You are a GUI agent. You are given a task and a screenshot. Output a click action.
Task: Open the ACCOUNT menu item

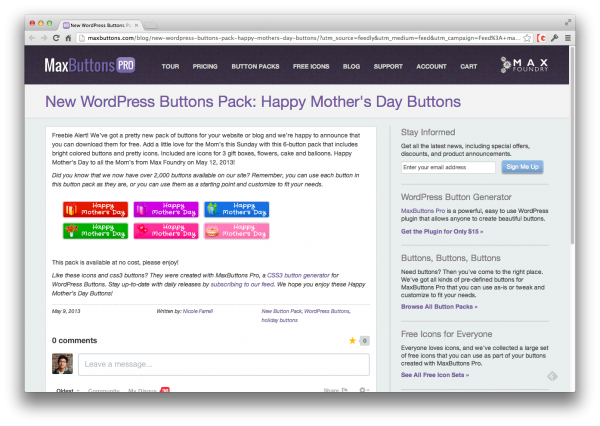tap(431, 67)
